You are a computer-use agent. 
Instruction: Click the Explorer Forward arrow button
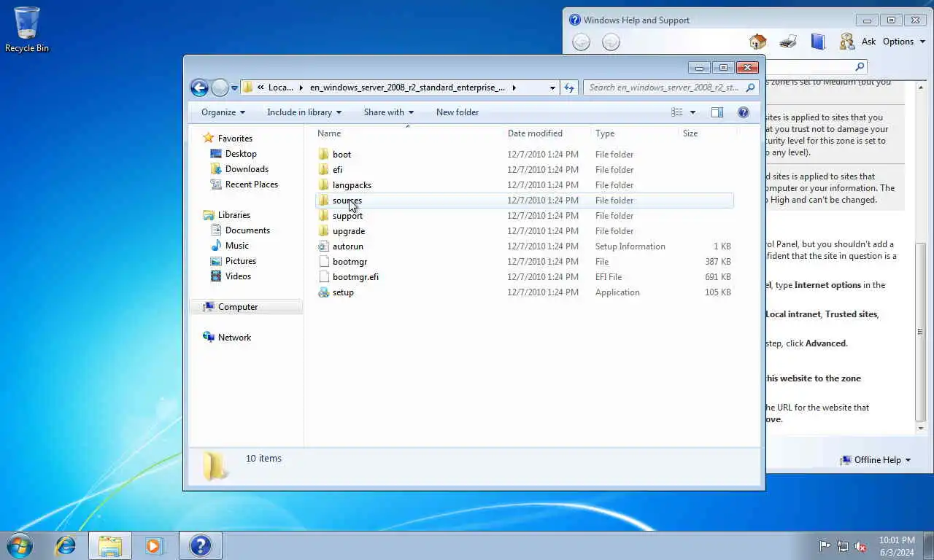[x=220, y=87]
